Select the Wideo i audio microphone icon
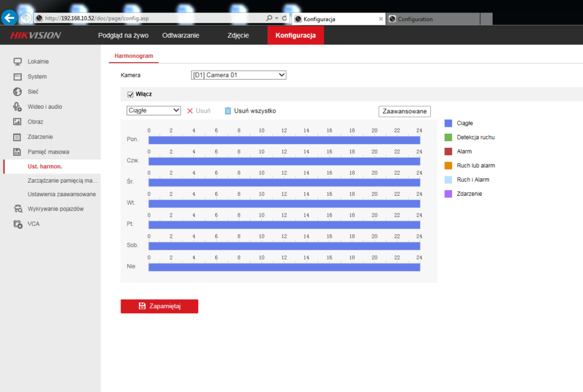The image size is (583, 392). (18, 106)
